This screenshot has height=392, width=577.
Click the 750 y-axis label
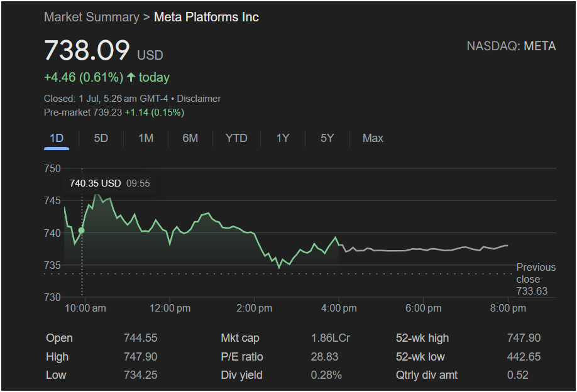52,168
